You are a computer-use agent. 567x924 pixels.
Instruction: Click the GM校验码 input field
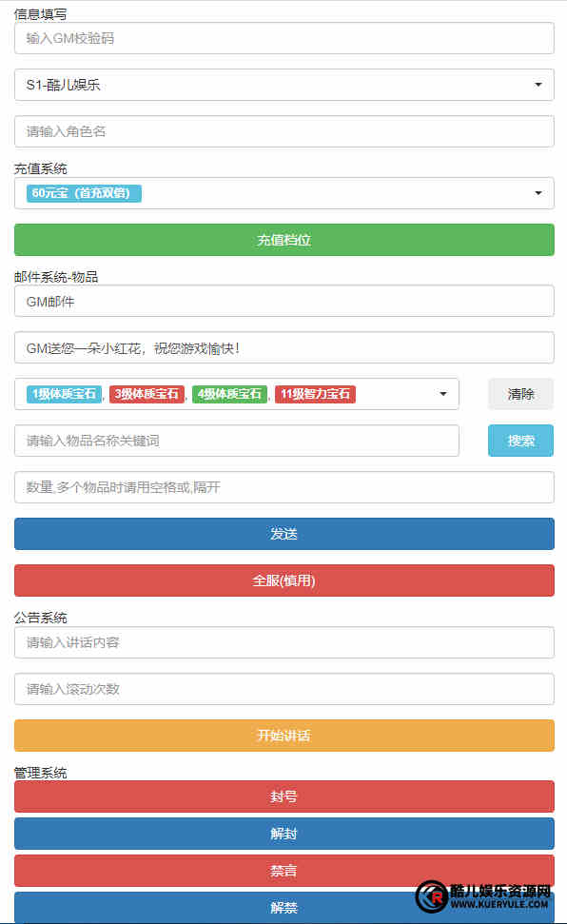pos(283,38)
